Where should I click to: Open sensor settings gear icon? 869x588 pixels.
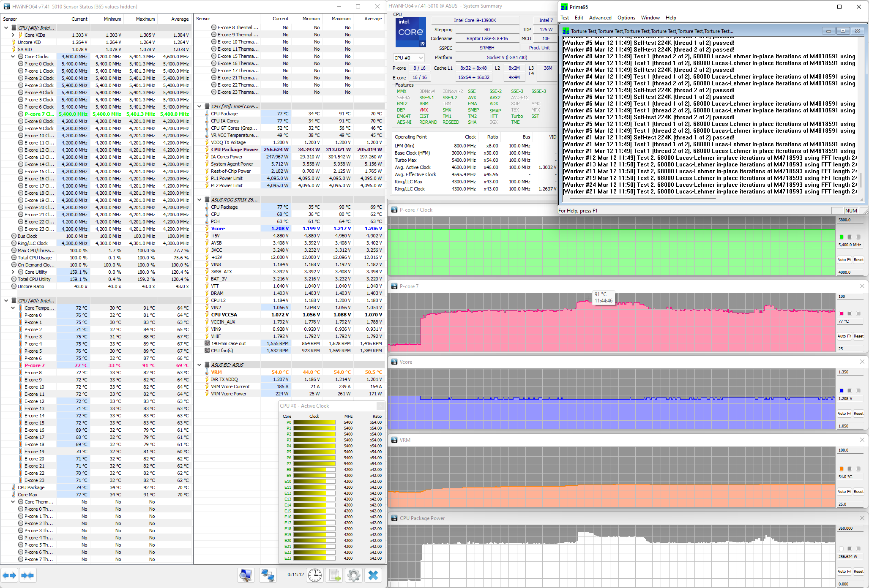point(354,575)
